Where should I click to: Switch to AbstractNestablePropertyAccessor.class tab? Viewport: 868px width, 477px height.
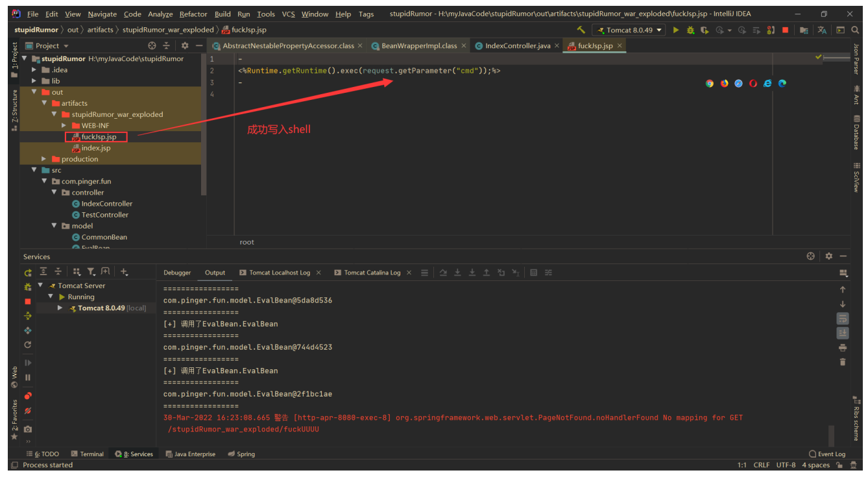[288, 45]
